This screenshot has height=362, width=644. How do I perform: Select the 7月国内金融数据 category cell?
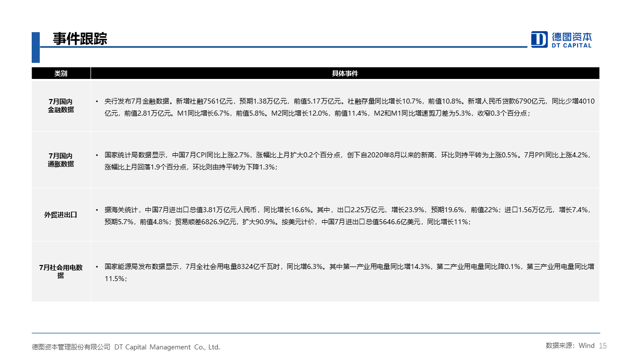pyautogui.click(x=61, y=106)
